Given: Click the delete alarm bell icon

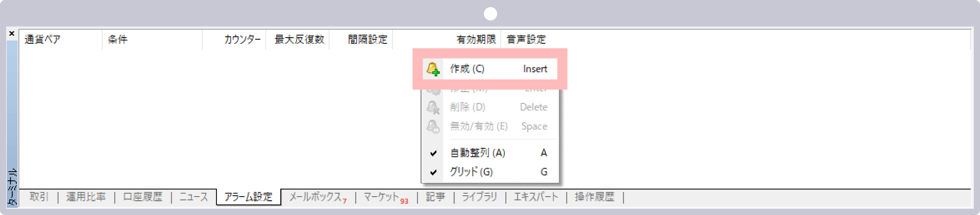Looking at the screenshot, I should pyautogui.click(x=433, y=107).
